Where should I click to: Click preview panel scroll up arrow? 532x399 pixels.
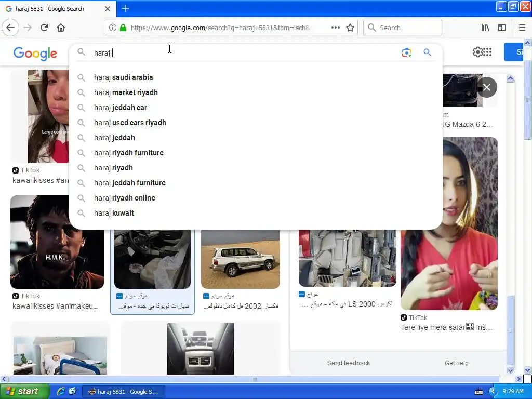(510, 79)
